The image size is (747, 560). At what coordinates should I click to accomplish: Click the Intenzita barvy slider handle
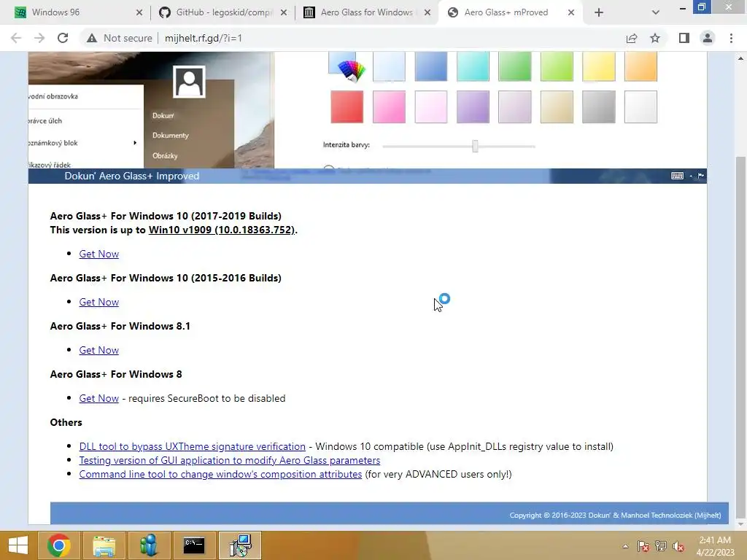(x=475, y=146)
